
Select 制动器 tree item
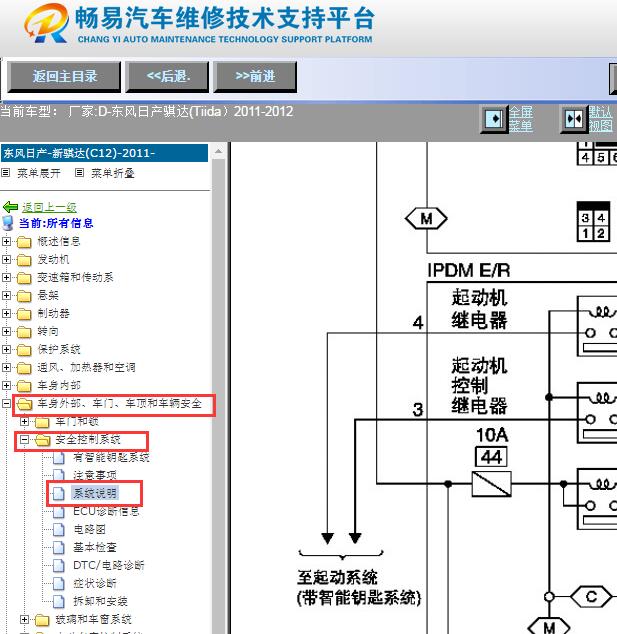53,313
